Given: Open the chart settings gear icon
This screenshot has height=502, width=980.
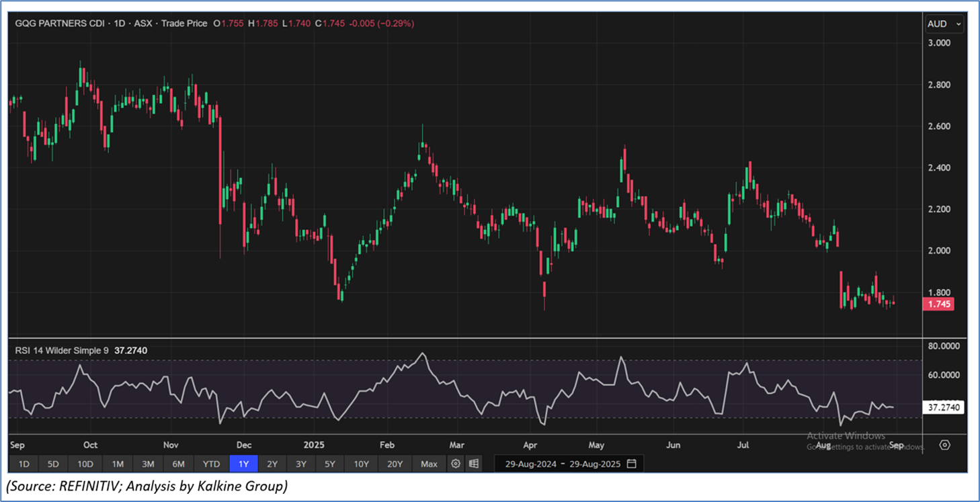Looking at the screenshot, I should coord(456,464).
